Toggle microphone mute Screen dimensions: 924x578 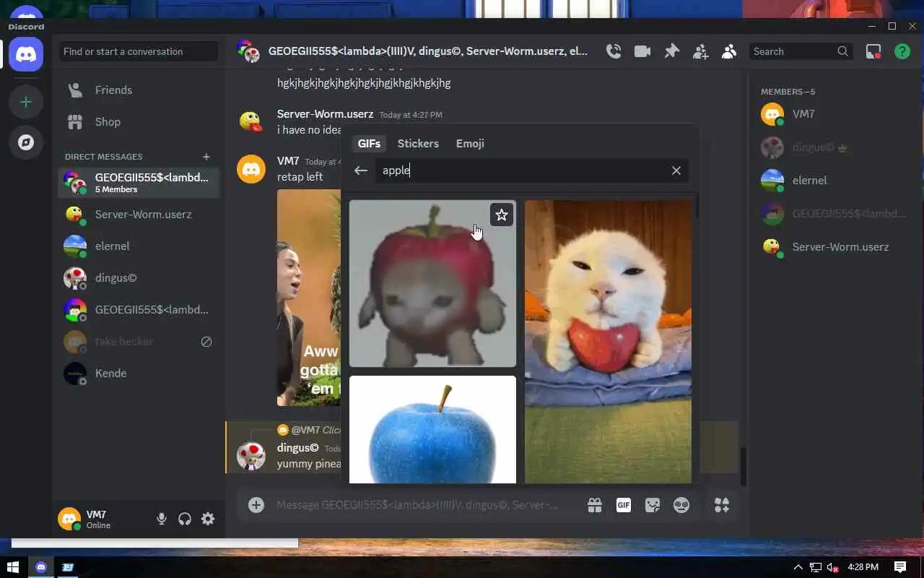point(162,519)
